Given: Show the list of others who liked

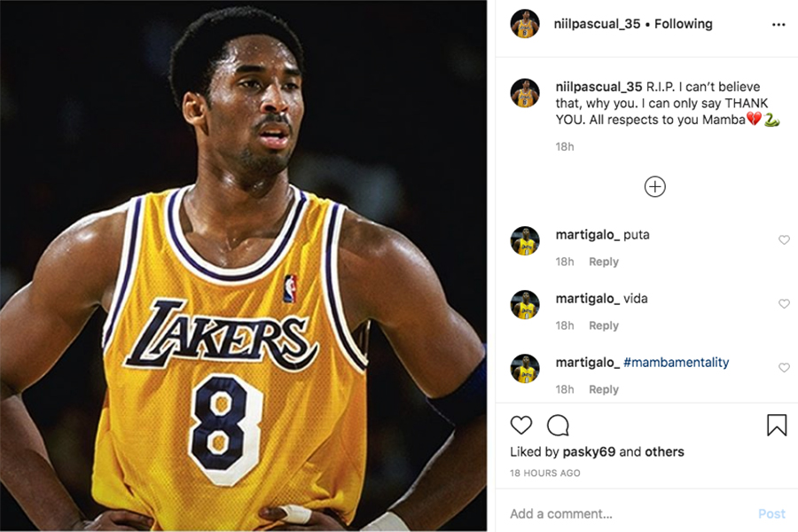Looking at the screenshot, I should pos(664,452).
